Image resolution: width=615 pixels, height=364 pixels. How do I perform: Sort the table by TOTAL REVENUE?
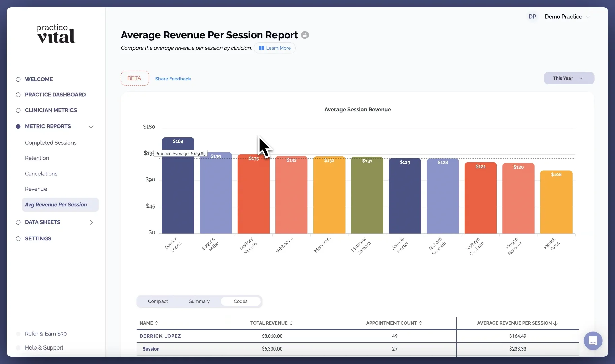291,323
